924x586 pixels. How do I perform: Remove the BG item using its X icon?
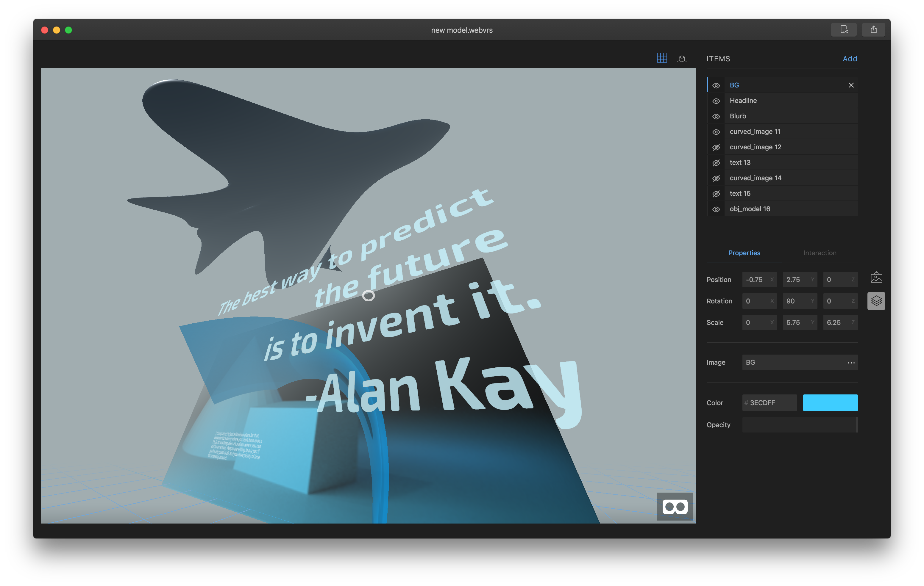click(x=851, y=85)
